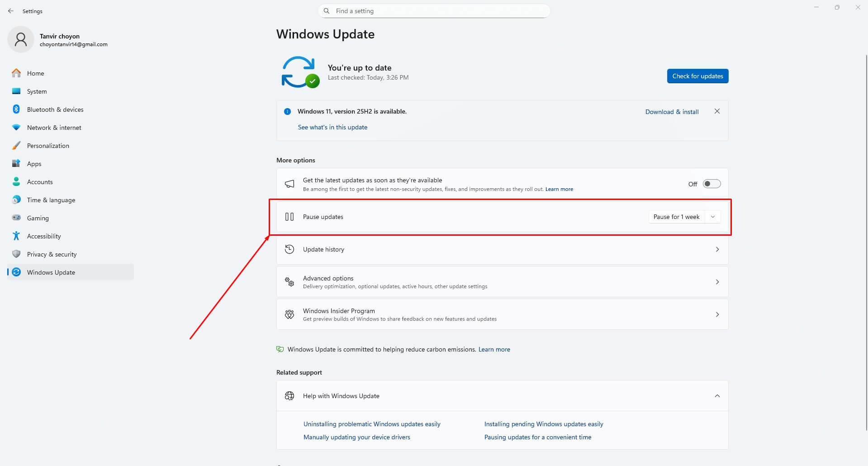Click the Tanvir choyon account name
The height and width of the screenshot is (466, 868).
59,36
